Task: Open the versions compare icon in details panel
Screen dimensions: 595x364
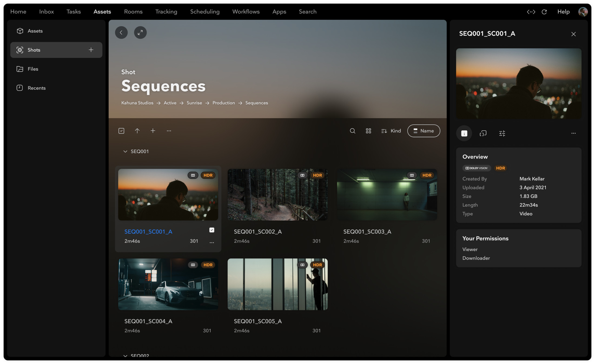Action: tap(483, 133)
